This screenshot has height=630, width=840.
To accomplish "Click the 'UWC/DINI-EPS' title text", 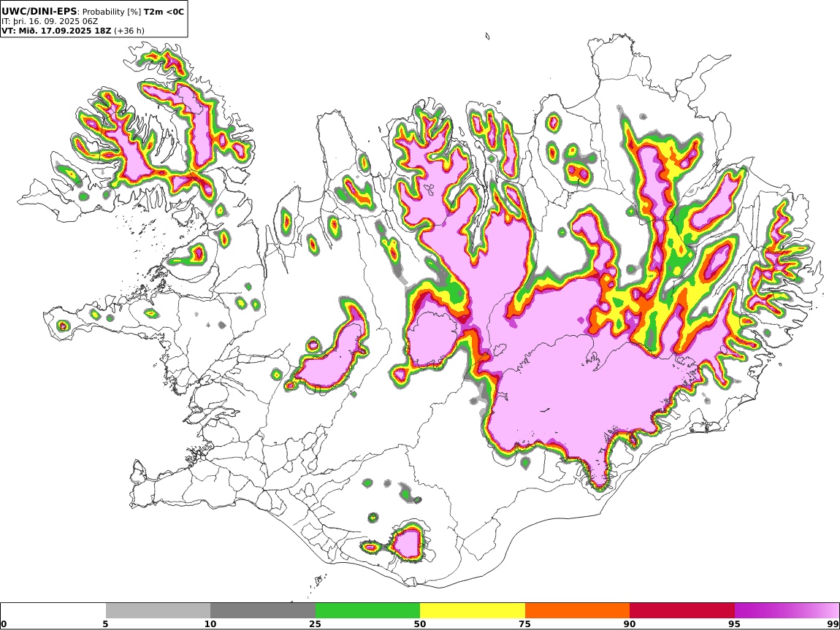I will (x=39, y=11).
